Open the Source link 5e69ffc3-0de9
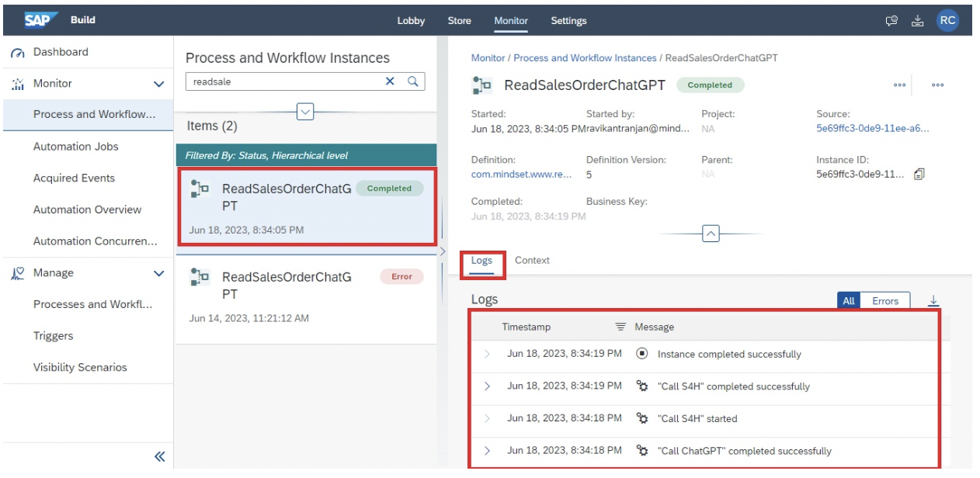The image size is (980, 478). coord(872,129)
